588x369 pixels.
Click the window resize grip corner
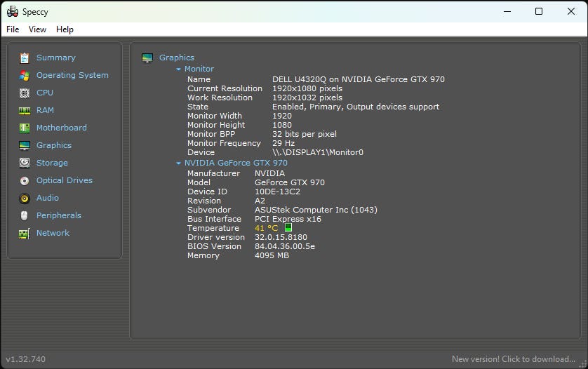coord(583,364)
